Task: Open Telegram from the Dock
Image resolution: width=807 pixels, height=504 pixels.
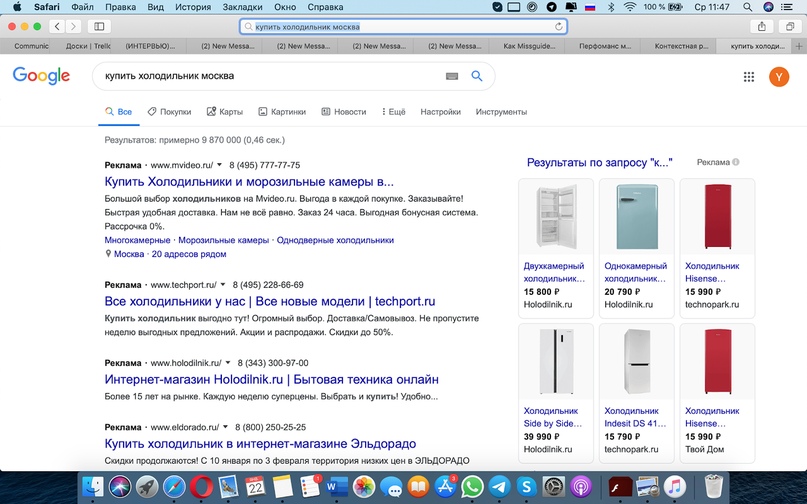Action: (499, 486)
